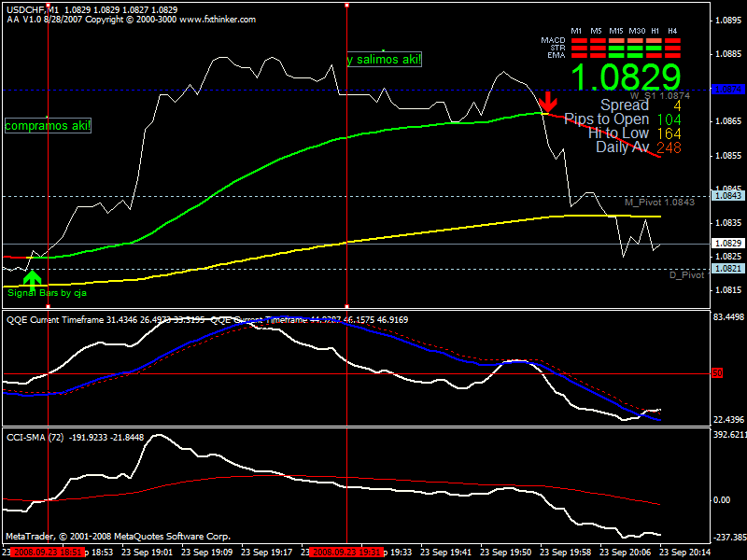This screenshot has width=747, height=560.
Task: Select top handle of the 19:31 vertical line
Action: 346,6
